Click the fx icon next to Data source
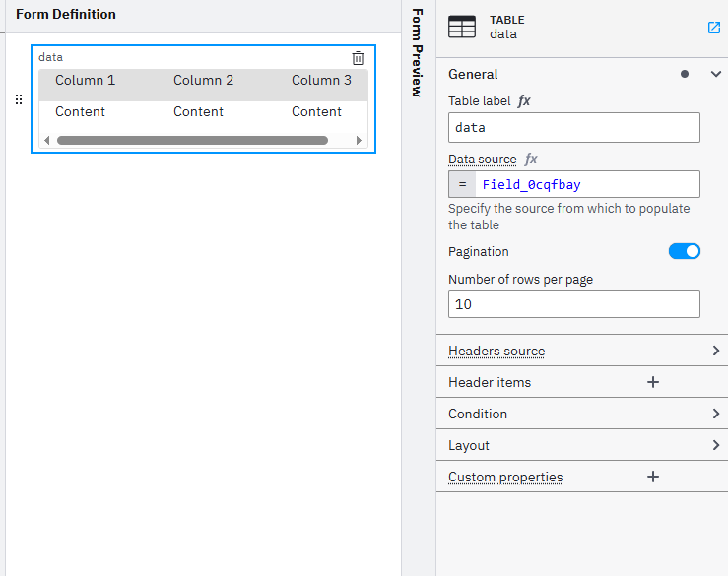This screenshot has width=728, height=576. [531, 159]
